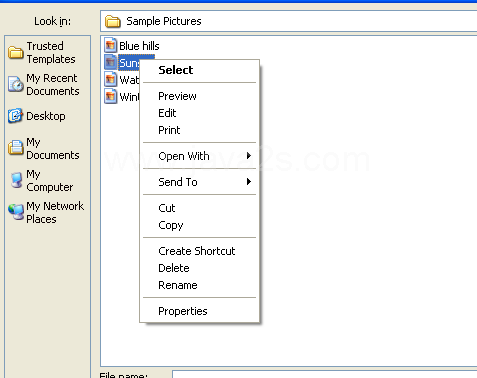The height and width of the screenshot is (378, 477).
Task: Select the image file icon beside Wat
Action: point(111,79)
